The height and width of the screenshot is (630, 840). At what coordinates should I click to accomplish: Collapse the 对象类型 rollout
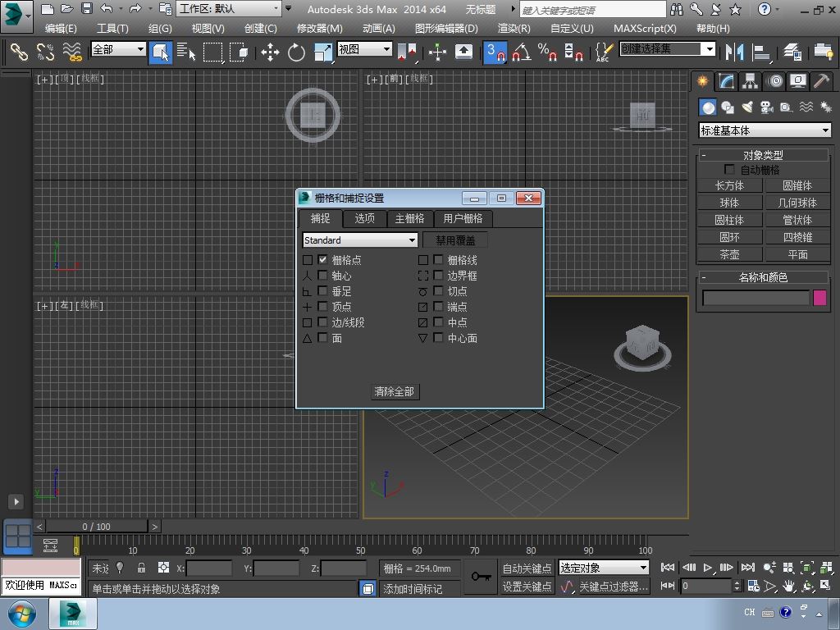point(764,155)
